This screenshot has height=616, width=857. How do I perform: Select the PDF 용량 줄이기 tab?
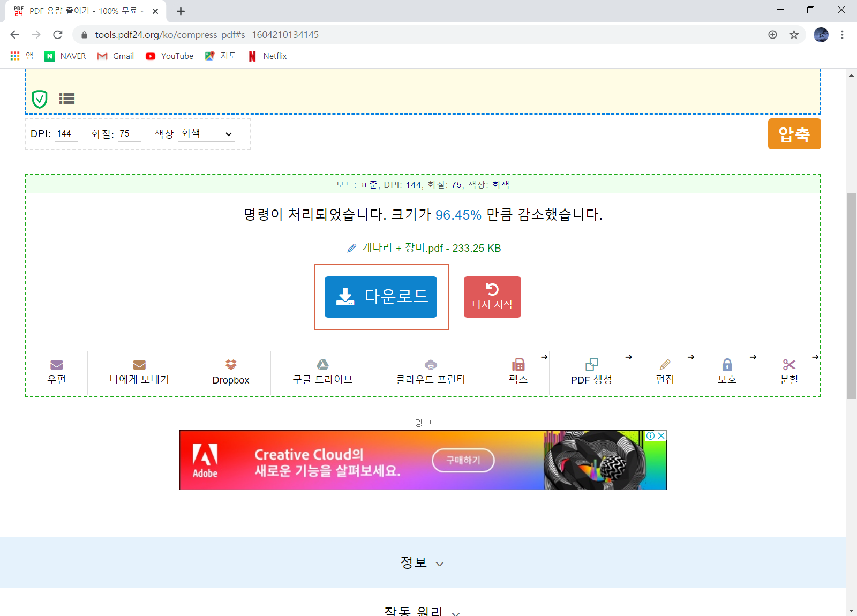[x=86, y=11]
